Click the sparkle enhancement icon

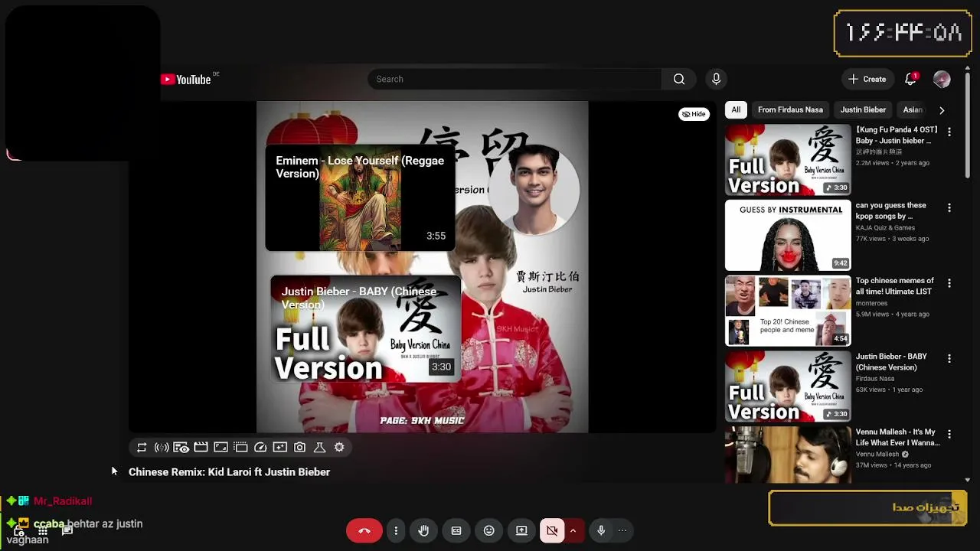[x=280, y=448]
